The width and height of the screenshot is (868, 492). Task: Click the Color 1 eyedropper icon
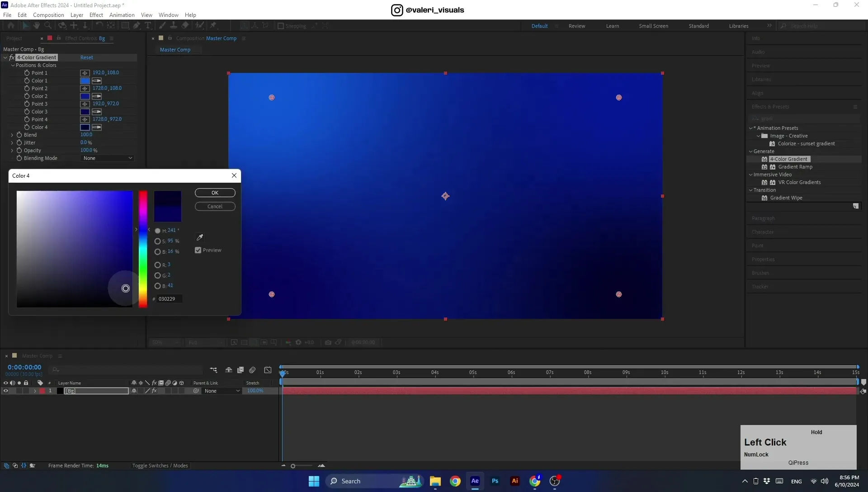pyautogui.click(x=97, y=81)
